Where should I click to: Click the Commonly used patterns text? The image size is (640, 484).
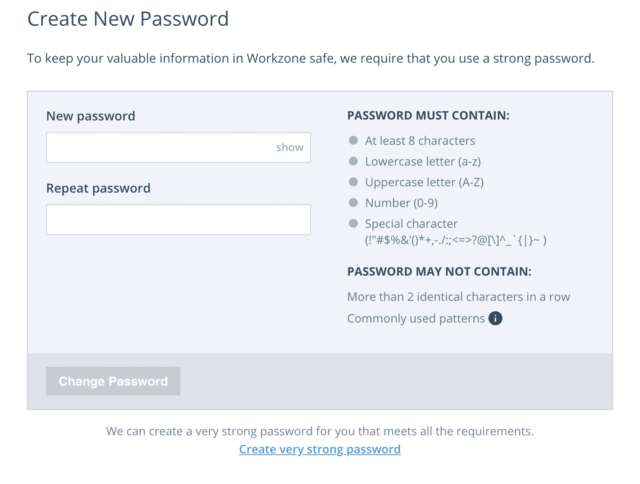[x=416, y=318]
